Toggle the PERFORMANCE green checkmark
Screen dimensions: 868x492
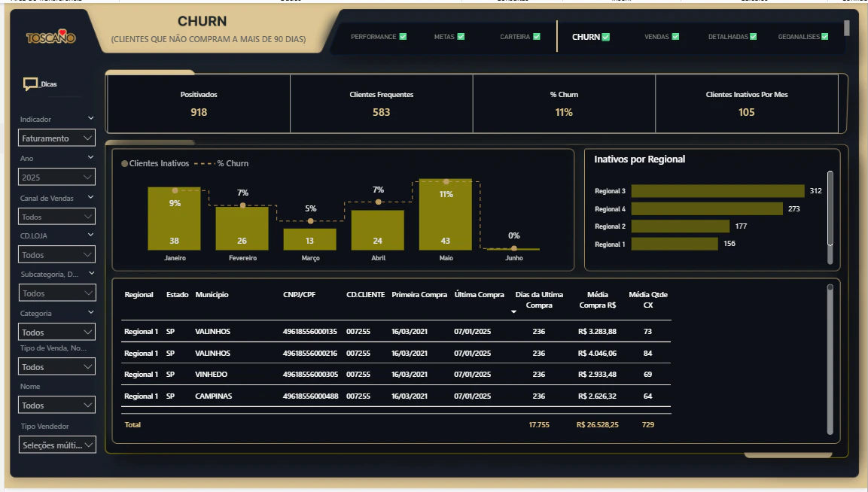(403, 37)
